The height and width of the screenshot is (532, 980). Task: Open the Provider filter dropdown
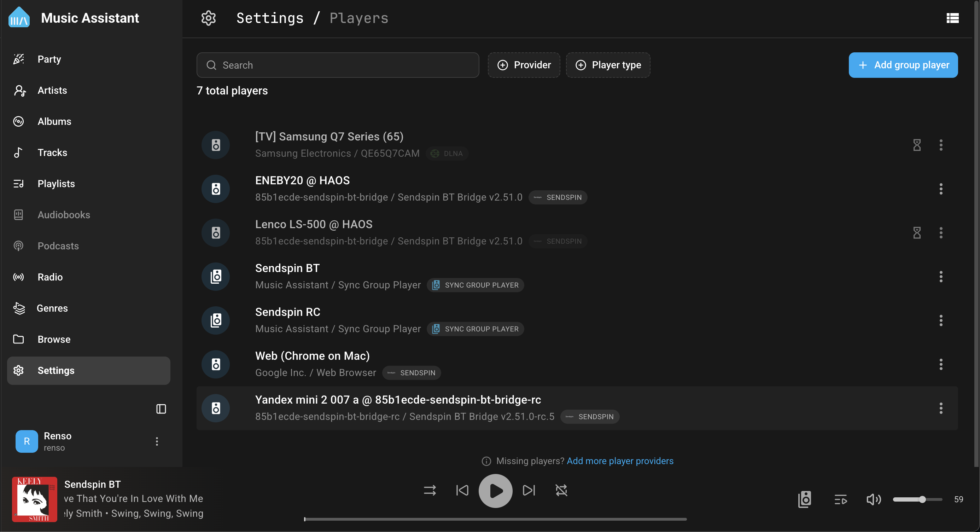click(x=524, y=65)
